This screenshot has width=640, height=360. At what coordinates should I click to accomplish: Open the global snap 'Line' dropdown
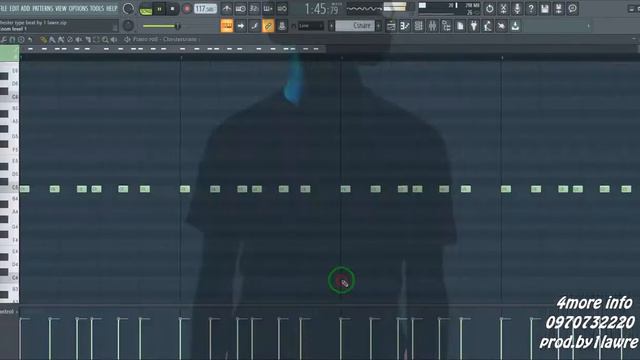[311, 26]
